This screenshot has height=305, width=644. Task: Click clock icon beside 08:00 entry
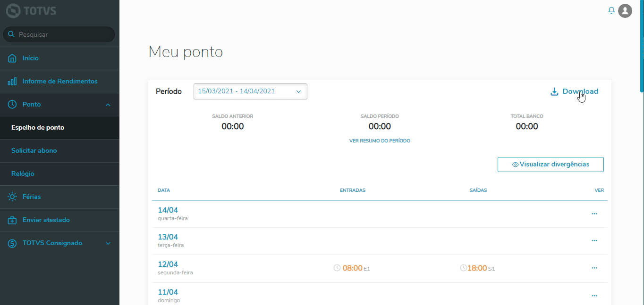(337, 268)
